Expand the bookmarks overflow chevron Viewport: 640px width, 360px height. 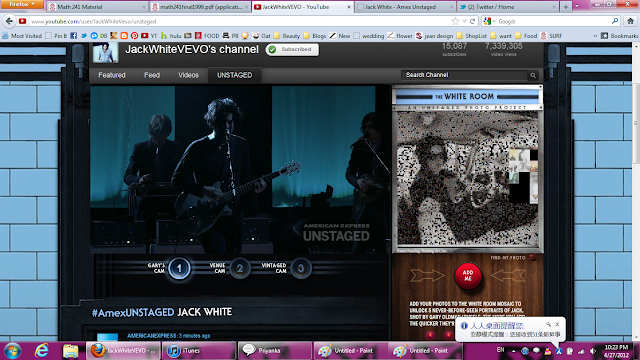(x=596, y=36)
